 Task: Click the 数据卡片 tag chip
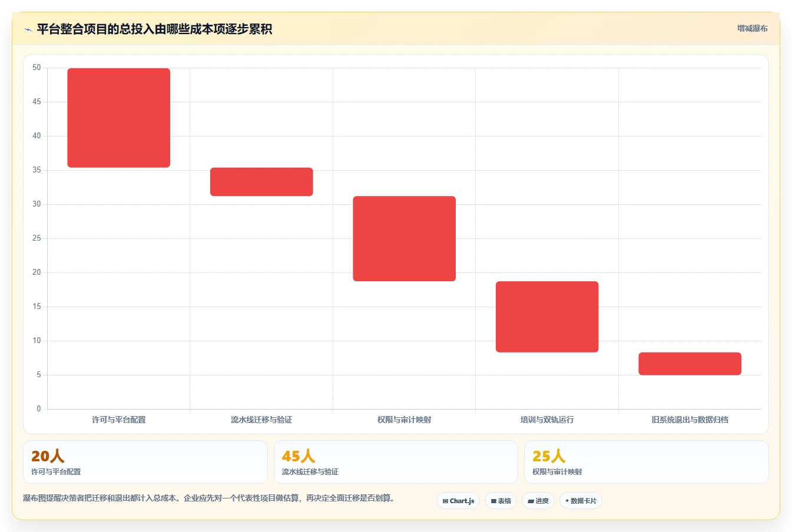coord(581,501)
